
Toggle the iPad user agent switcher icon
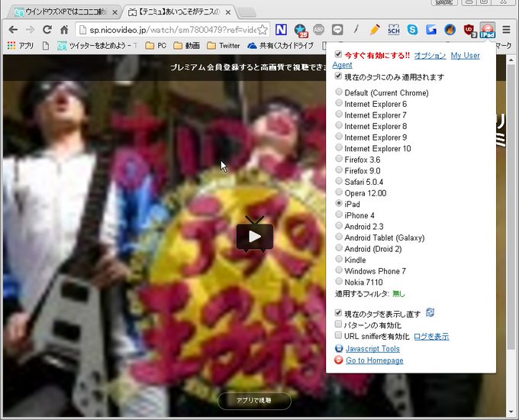[x=487, y=30]
